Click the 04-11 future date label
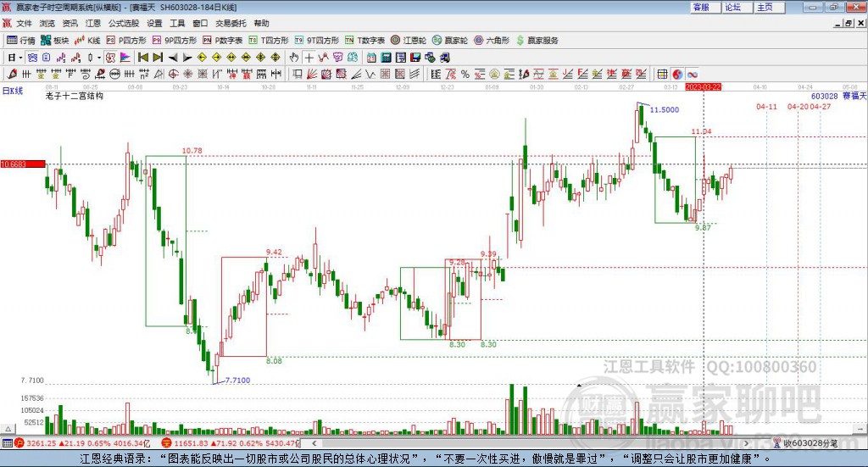Viewport: 868px width, 467px height. click(x=766, y=106)
